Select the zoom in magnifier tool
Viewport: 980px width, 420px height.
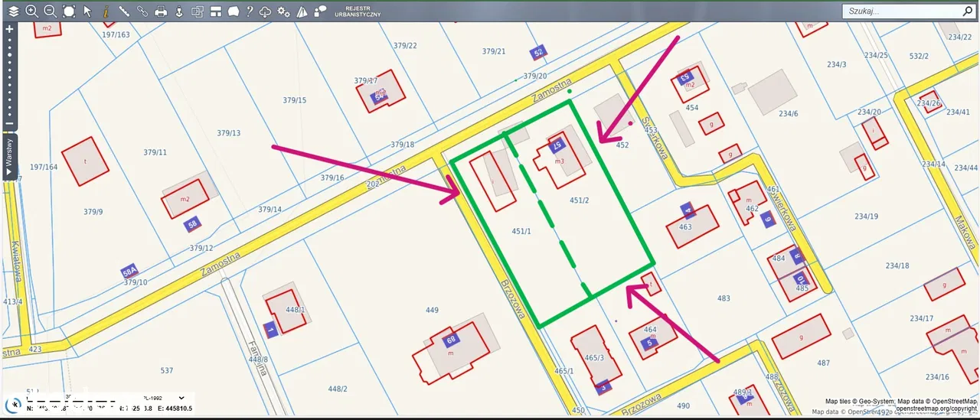pyautogui.click(x=31, y=11)
